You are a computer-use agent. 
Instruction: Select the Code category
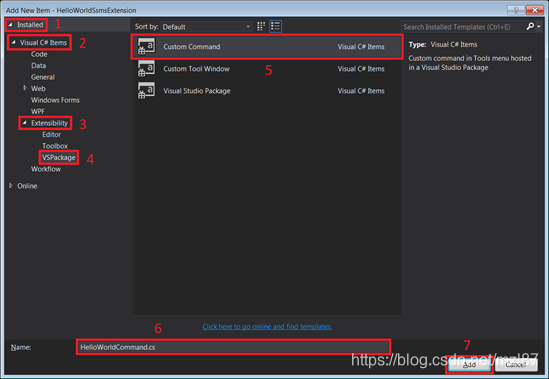point(39,54)
